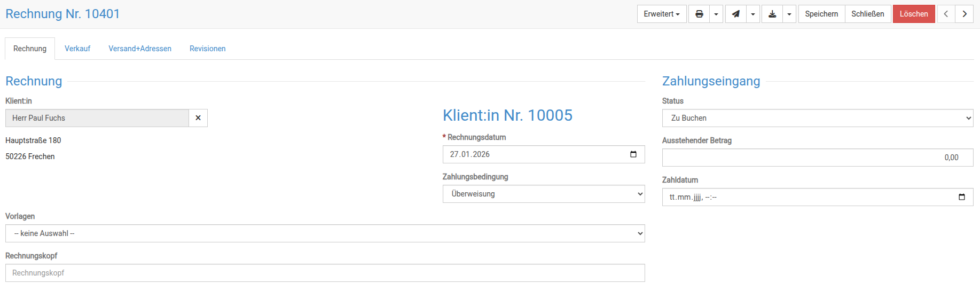Click into the Rechnungskopf text field
Viewport: 980px width, 283px height.
(325, 273)
